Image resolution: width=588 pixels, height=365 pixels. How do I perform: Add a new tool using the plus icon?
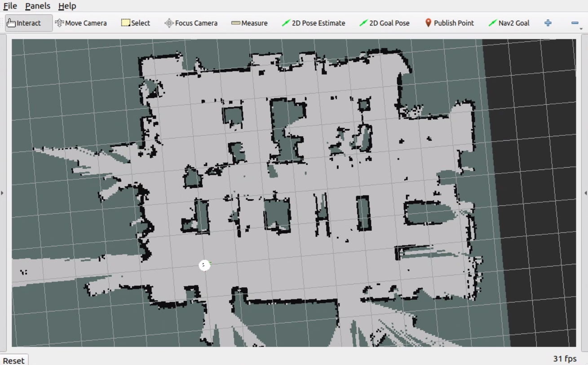(548, 22)
